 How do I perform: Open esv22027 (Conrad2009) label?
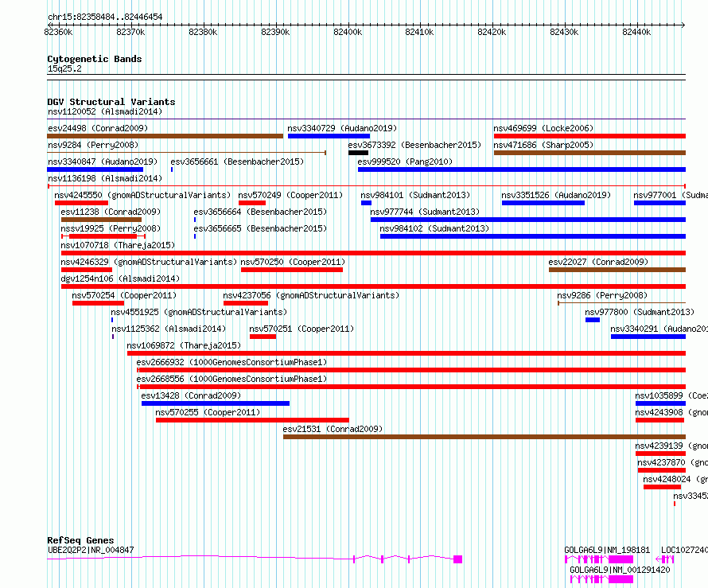click(x=598, y=262)
